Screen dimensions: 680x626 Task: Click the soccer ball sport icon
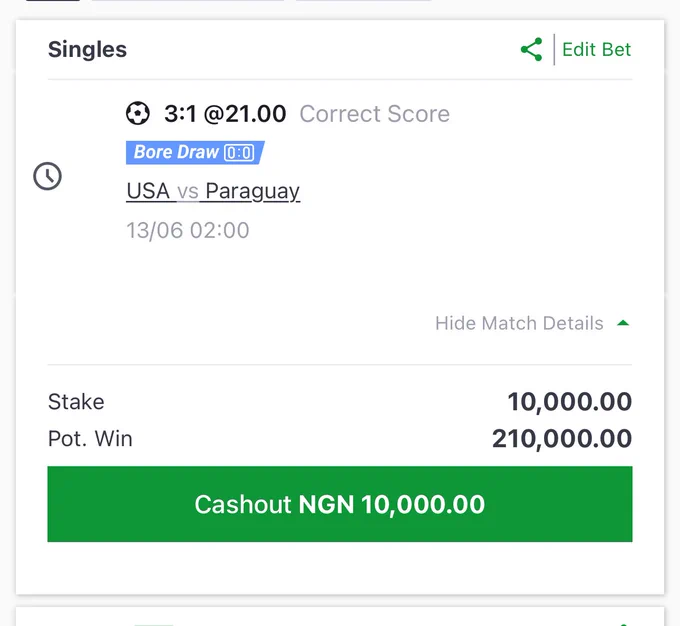tap(138, 113)
